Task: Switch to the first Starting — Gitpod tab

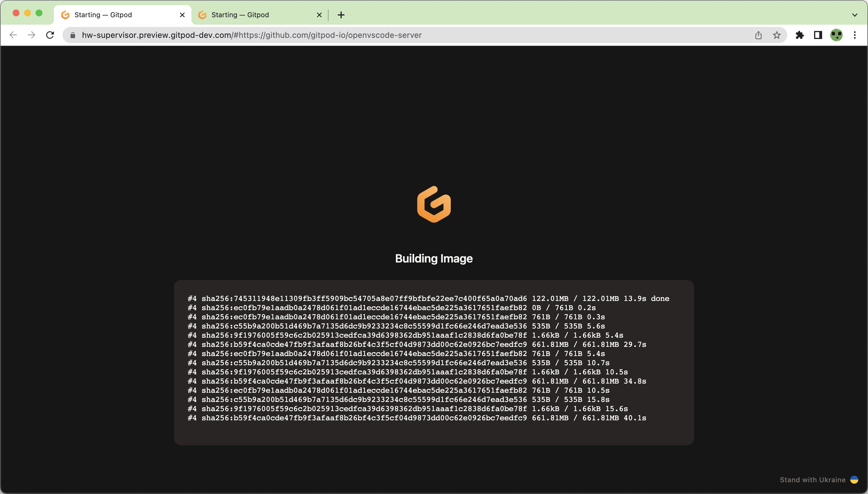Action: point(123,15)
